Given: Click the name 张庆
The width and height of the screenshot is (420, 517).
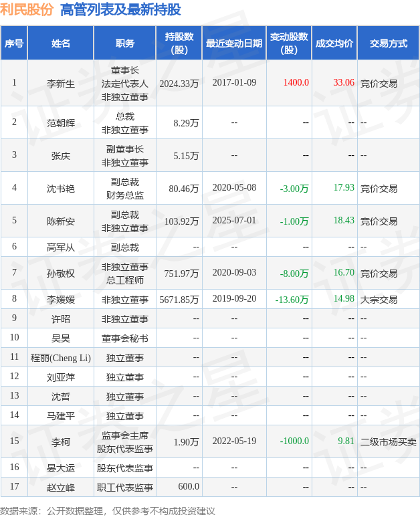Looking at the screenshot, I should coord(61,156).
